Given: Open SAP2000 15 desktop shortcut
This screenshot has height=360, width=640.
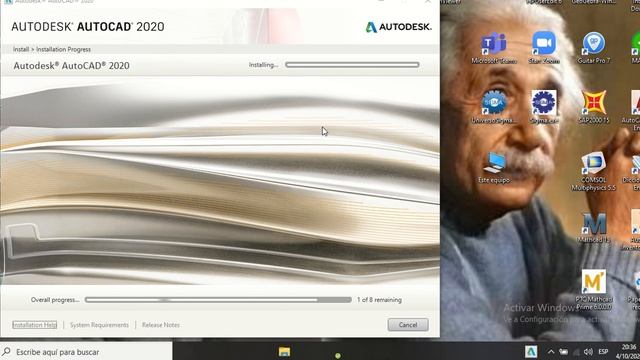Looking at the screenshot, I should pyautogui.click(x=594, y=107).
